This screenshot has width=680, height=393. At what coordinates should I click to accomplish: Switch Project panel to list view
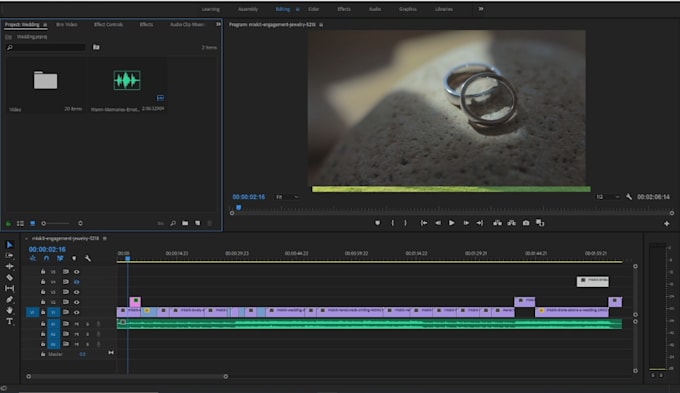coord(20,223)
